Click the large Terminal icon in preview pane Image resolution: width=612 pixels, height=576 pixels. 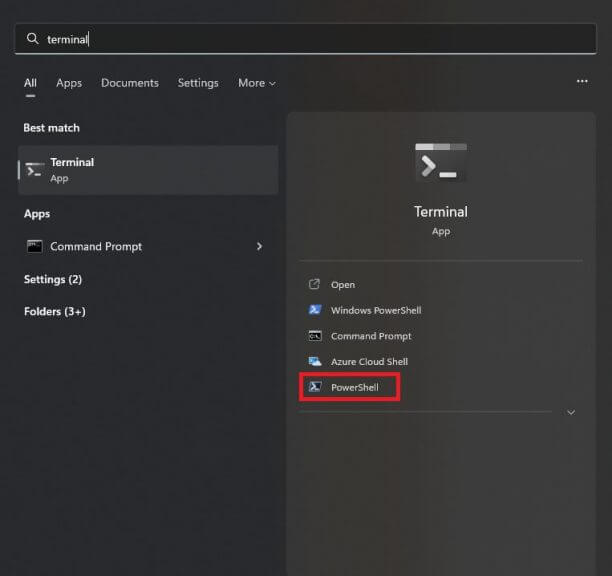441,163
